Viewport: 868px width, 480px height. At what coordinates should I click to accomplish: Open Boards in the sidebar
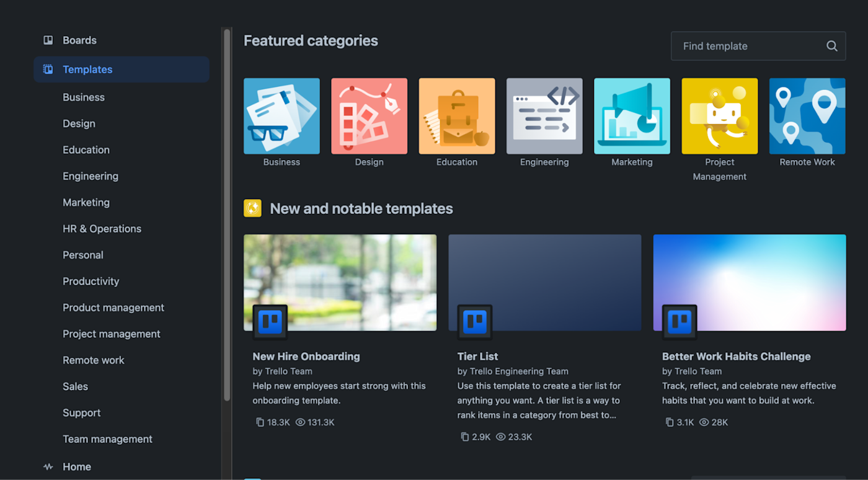click(x=122, y=40)
